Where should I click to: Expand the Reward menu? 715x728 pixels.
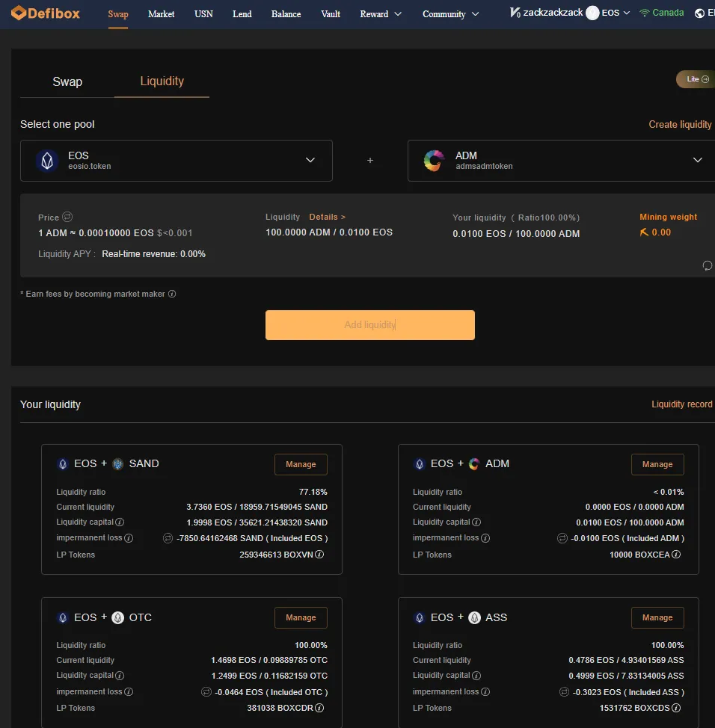pos(381,14)
